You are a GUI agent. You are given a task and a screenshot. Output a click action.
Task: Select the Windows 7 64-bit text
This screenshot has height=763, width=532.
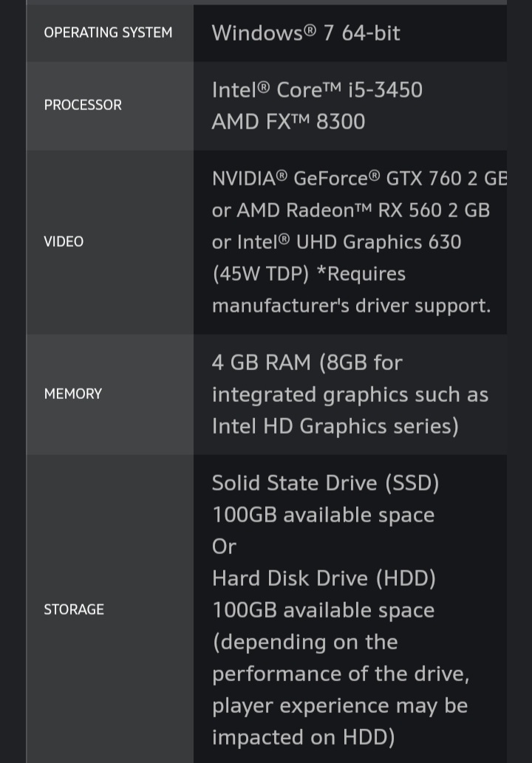click(306, 32)
